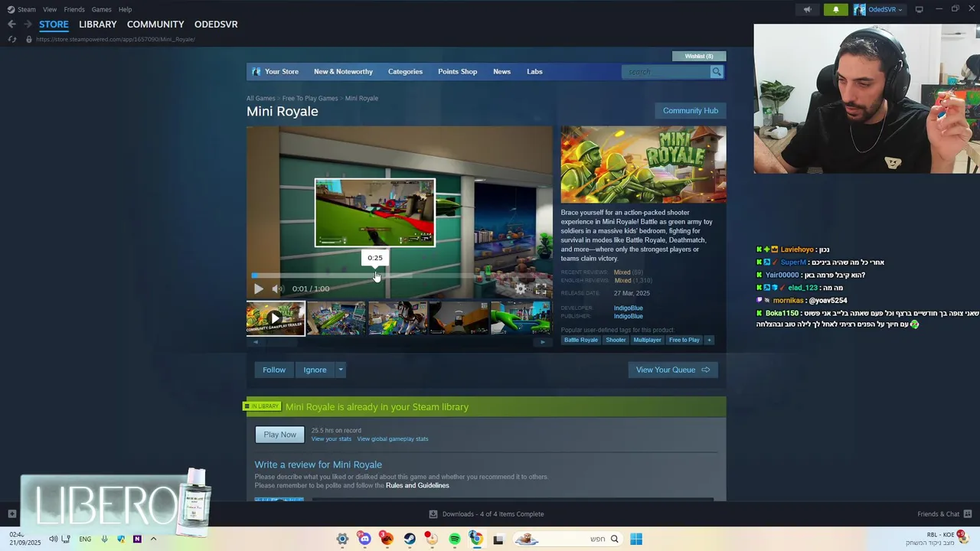Open the Games menu
980x551 pixels.
[101, 9]
